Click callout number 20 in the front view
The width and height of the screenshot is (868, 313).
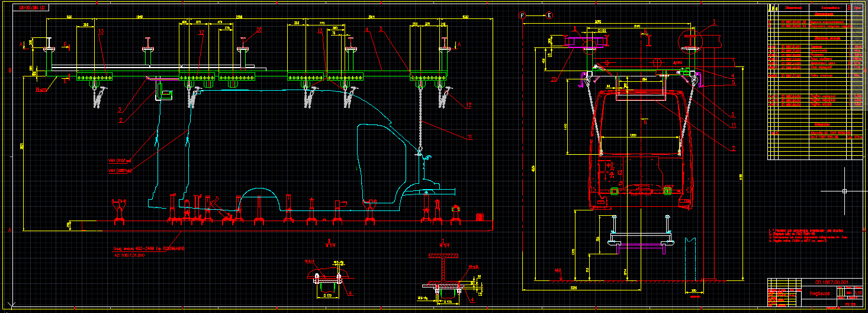pos(554,78)
